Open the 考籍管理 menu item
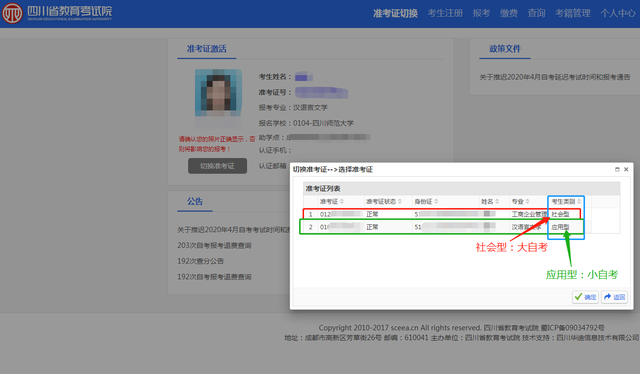 pos(573,13)
